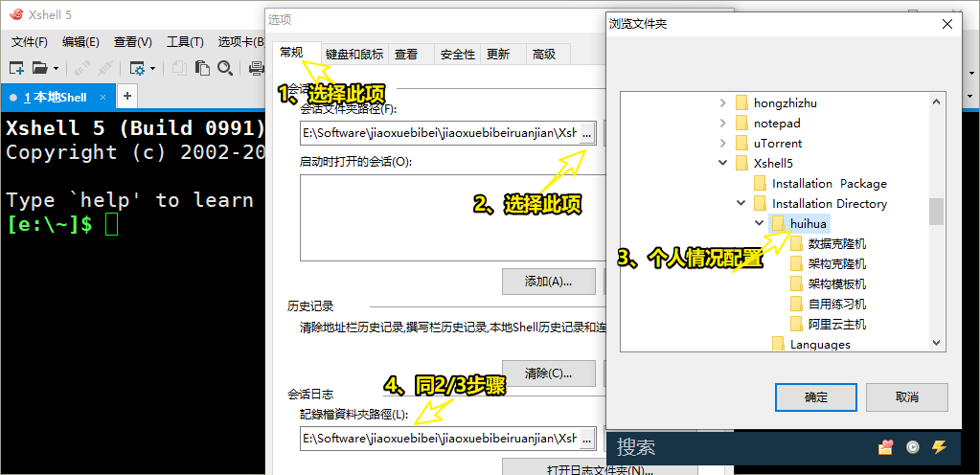
Task: Switch to the 查看 options tab
Action: (411, 55)
